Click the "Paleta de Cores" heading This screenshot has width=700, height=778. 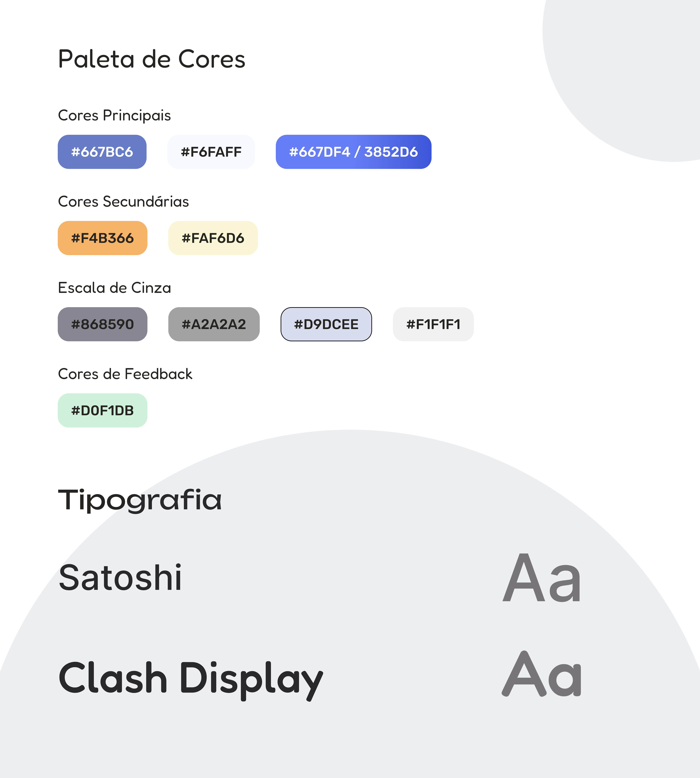point(151,60)
